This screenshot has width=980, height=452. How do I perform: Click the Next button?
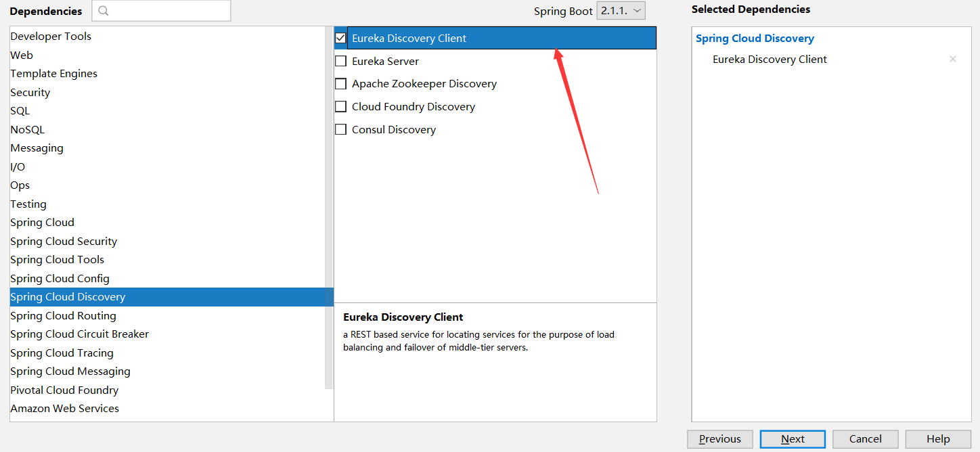click(793, 439)
